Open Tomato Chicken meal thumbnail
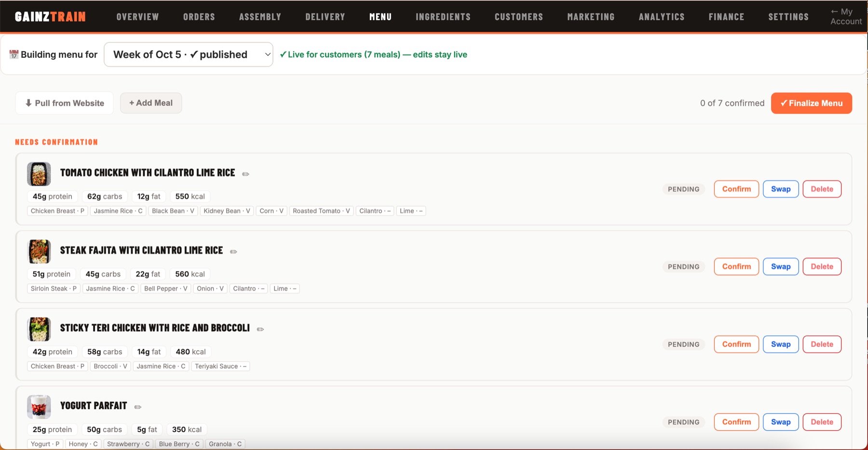The image size is (868, 450). tap(39, 174)
